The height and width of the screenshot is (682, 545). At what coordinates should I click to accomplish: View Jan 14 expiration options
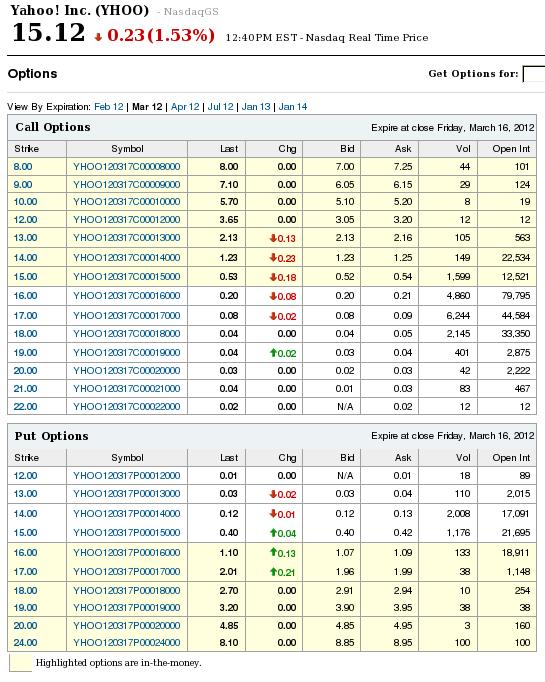point(293,107)
